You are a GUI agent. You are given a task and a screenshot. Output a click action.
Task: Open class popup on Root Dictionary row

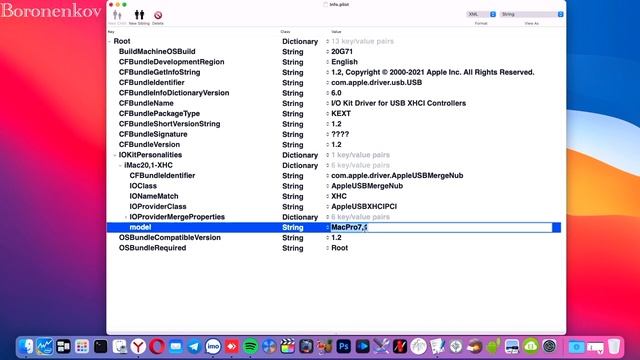327,41
